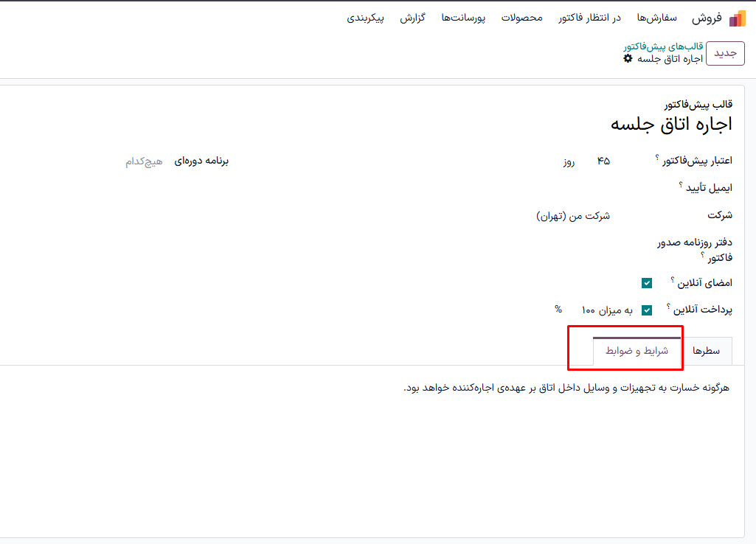
Task: Open the پورسانت‌ها menu
Action: click(463, 18)
